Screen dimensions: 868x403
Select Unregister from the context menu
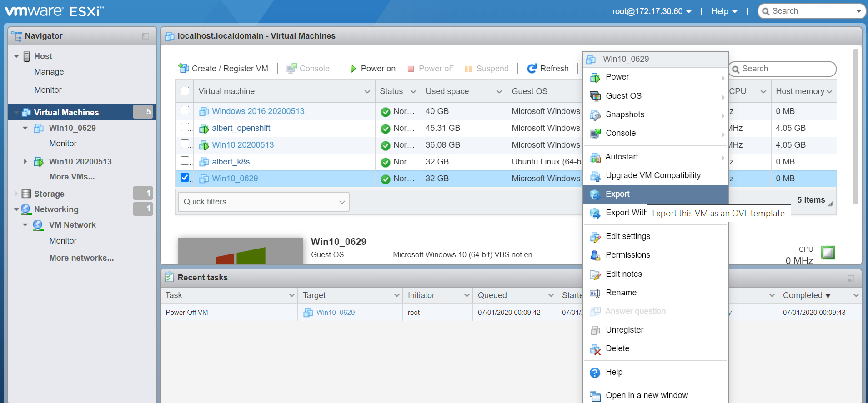click(x=656, y=330)
